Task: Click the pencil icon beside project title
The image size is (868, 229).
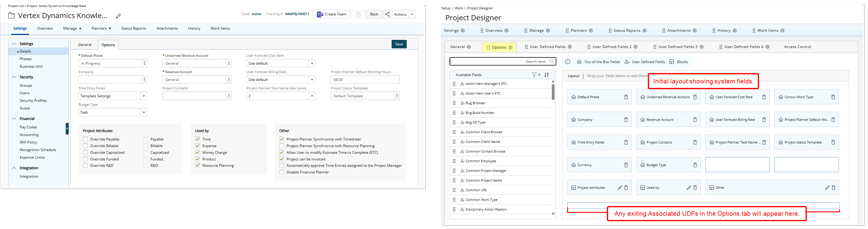Action: tap(118, 16)
